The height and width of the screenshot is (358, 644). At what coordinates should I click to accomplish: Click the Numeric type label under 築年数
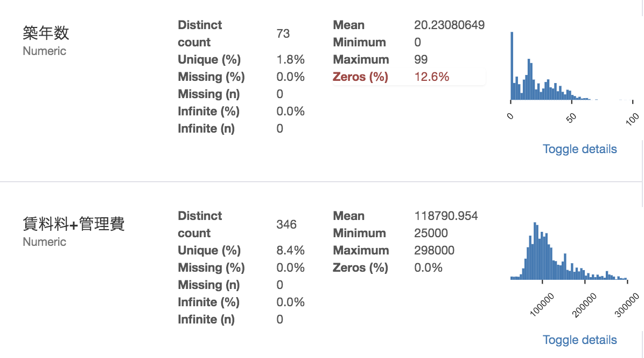45,51
